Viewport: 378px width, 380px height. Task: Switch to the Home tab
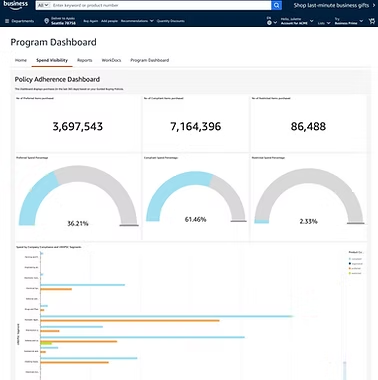click(21, 60)
